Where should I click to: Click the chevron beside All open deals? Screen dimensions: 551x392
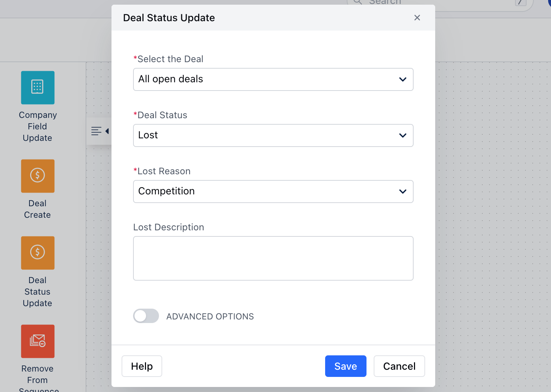[x=402, y=79]
